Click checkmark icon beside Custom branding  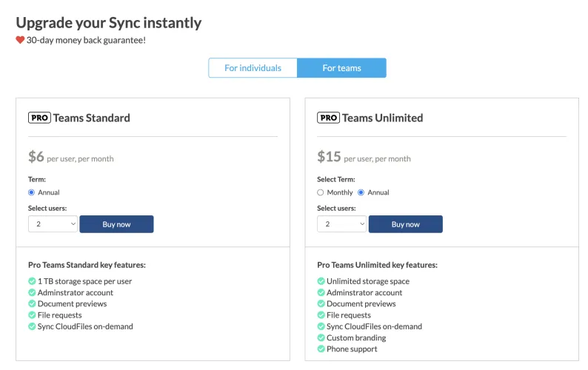tap(321, 337)
